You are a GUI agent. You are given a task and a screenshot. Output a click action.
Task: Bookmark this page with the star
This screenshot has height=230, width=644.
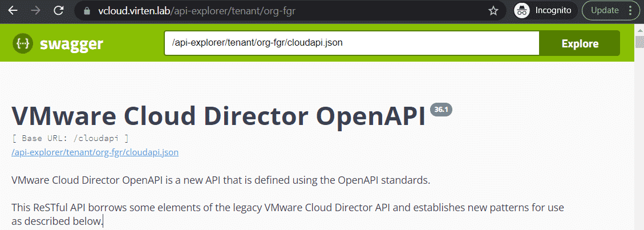click(493, 11)
